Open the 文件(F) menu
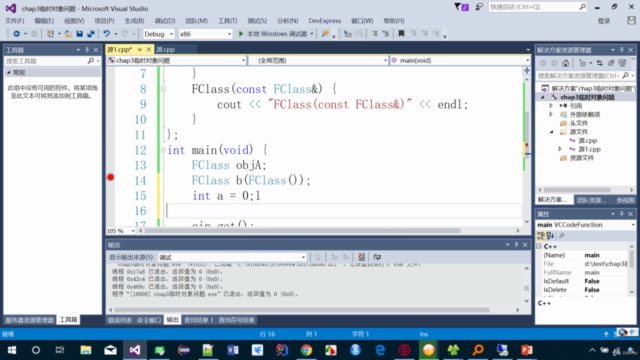Viewport: 640px width, 360px height. pos(15,21)
